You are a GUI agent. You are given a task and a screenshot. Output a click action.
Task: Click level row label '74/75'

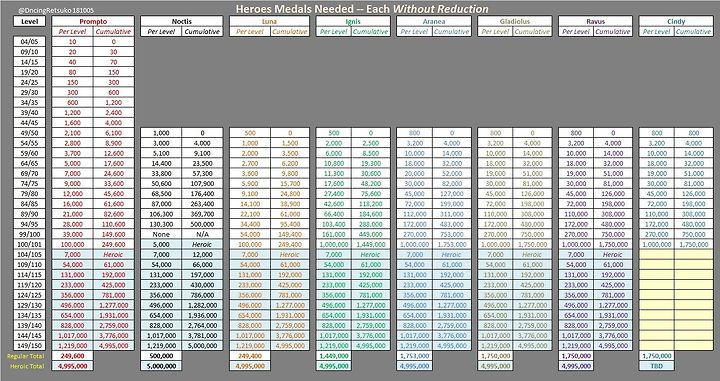point(29,183)
